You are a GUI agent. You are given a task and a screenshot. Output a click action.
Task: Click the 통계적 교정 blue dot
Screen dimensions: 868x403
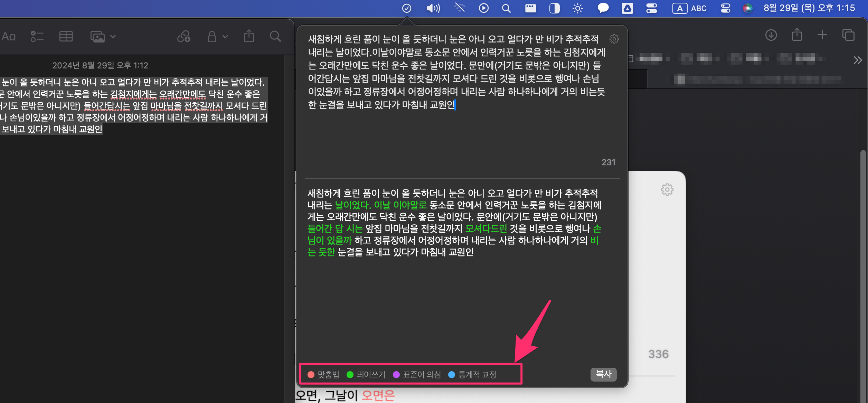click(451, 375)
